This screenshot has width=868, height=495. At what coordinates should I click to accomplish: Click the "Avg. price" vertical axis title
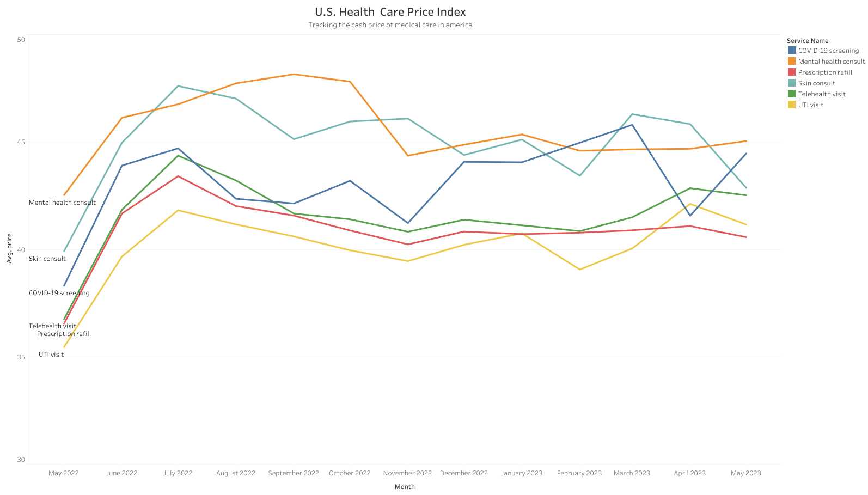(x=9, y=248)
